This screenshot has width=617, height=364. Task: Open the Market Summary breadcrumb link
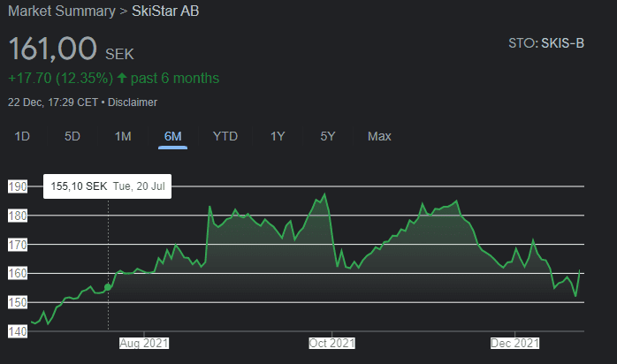62,11
